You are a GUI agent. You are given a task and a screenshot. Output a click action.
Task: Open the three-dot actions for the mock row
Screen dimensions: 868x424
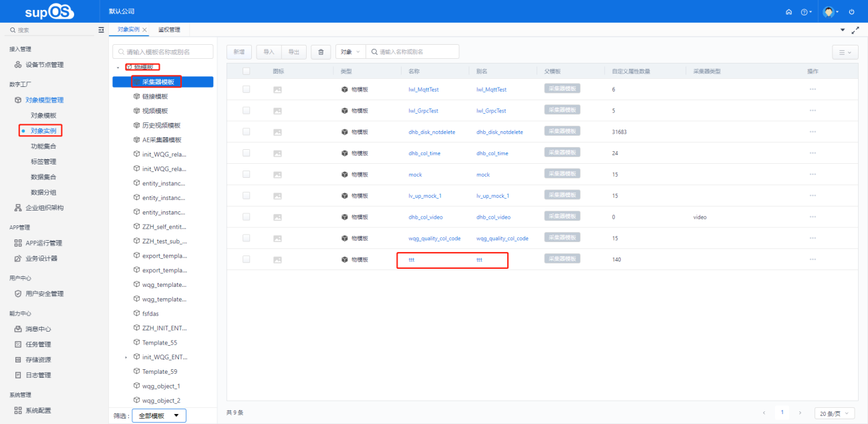coord(813,175)
